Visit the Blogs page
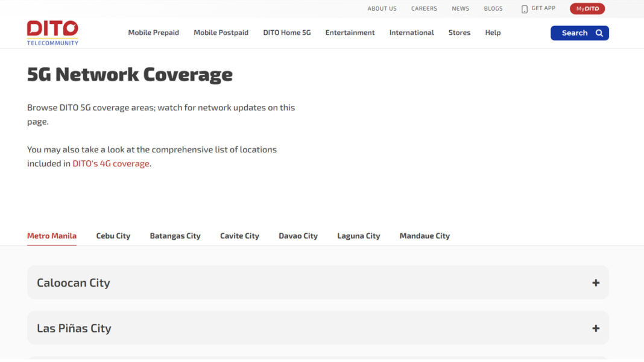Screen dimensions: 644x362 (493, 9)
